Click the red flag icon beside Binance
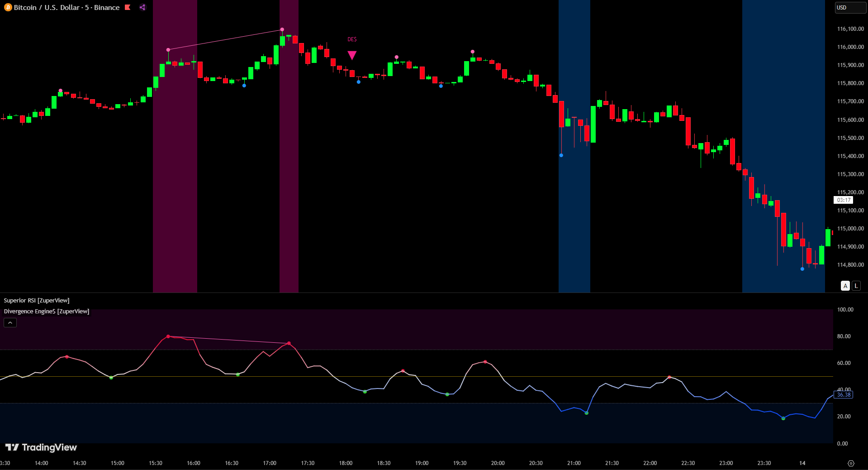This screenshot has width=868, height=470. (128, 7)
